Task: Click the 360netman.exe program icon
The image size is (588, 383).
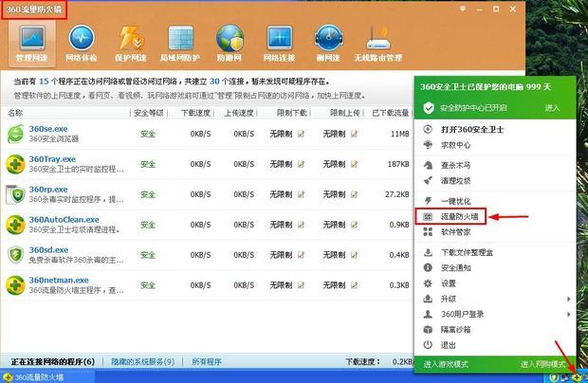Action: click(15, 285)
